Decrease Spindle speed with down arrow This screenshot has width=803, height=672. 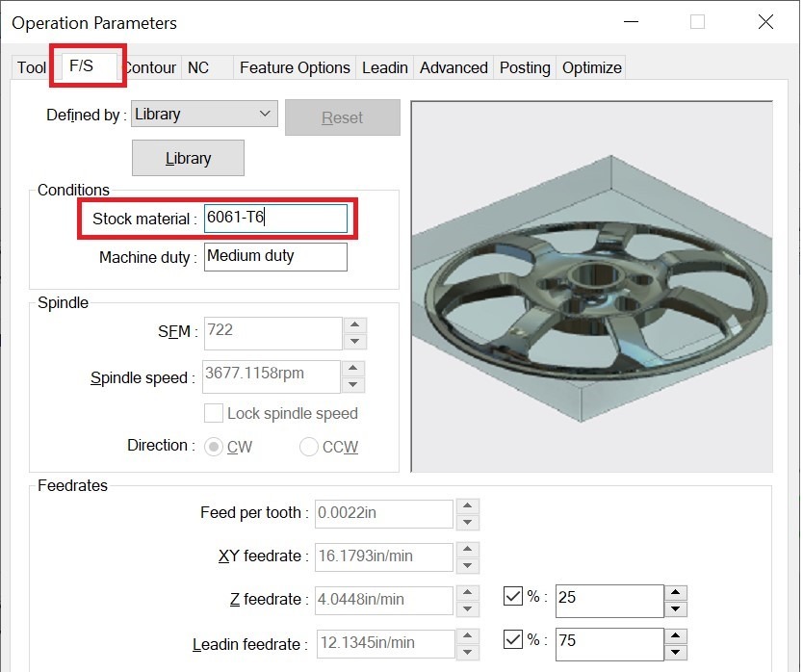353,385
